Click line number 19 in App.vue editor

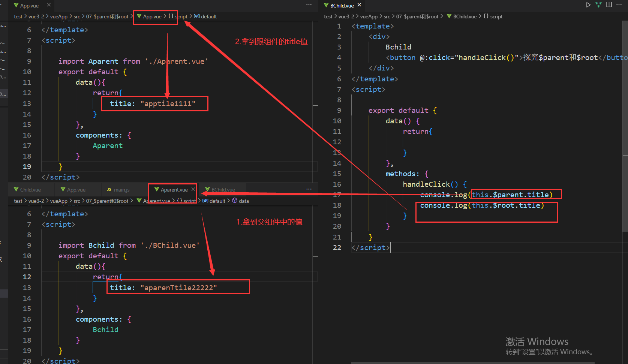pos(27,166)
